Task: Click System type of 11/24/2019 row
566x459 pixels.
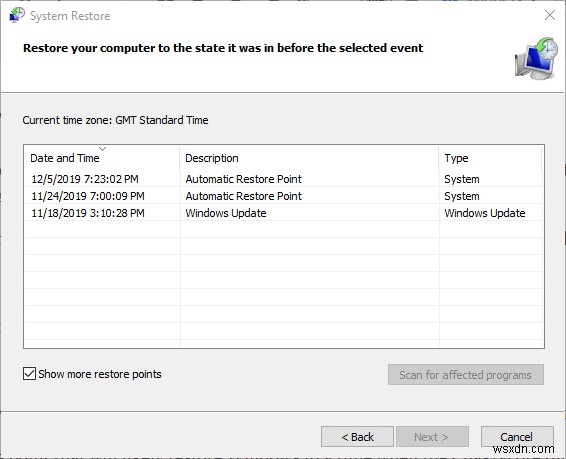Action: point(462,196)
